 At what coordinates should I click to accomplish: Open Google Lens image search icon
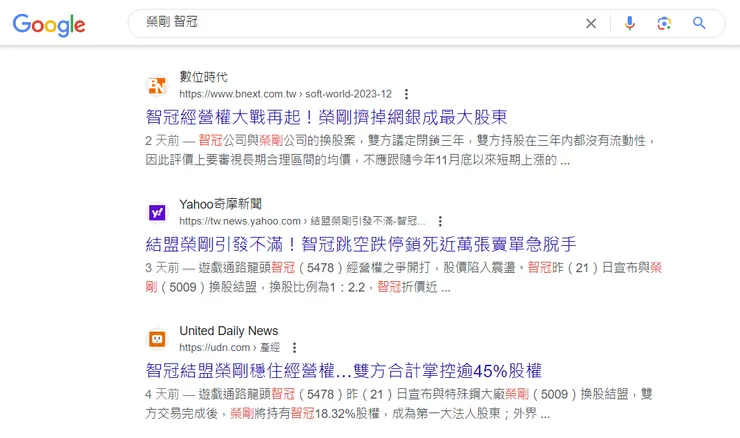coord(664,23)
